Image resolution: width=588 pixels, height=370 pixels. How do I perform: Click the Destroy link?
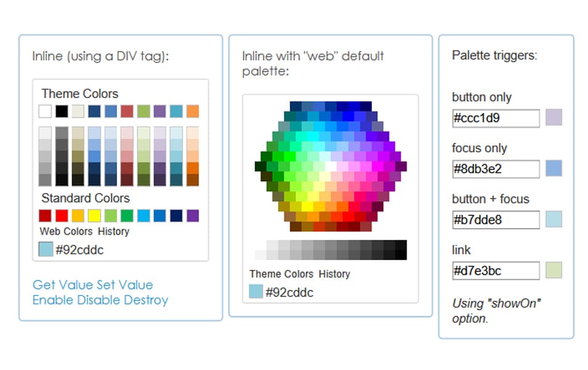point(145,300)
